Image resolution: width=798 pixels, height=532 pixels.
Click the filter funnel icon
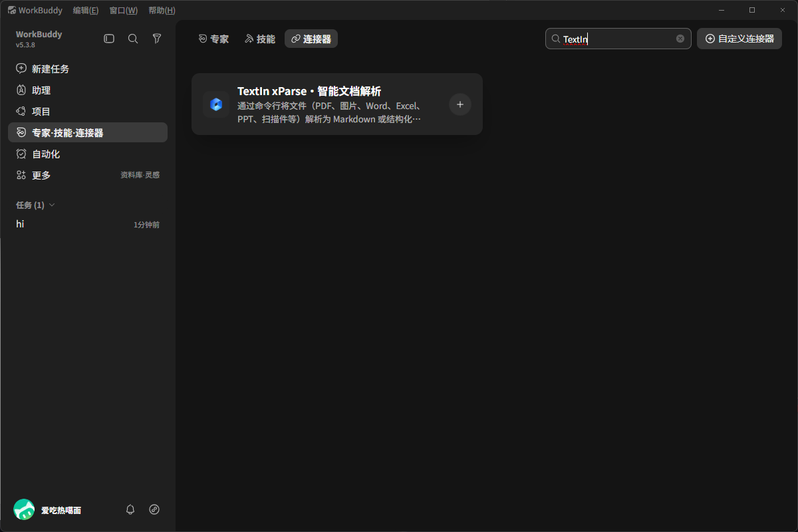pyautogui.click(x=157, y=39)
